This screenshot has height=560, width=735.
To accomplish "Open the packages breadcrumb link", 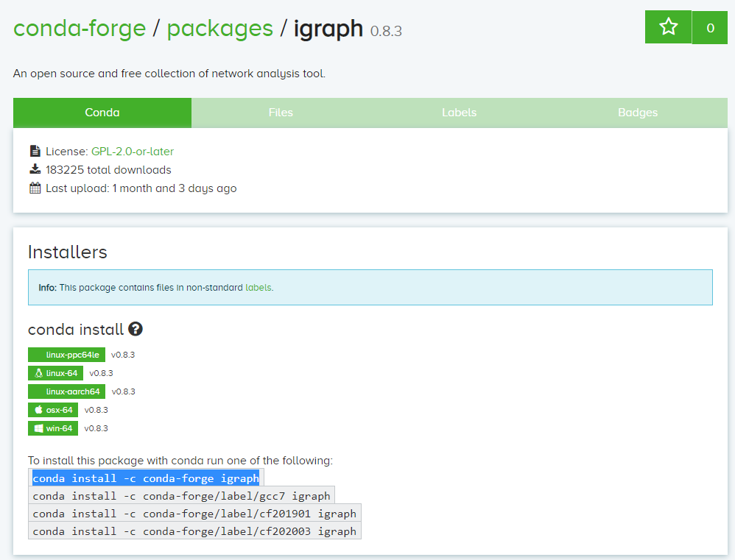I will coord(220,29).
